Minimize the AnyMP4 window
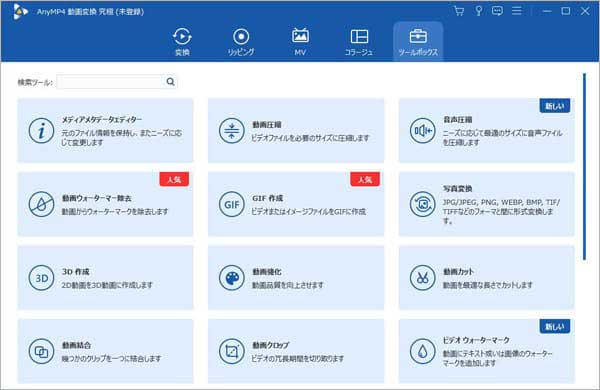 coord(547,11)
